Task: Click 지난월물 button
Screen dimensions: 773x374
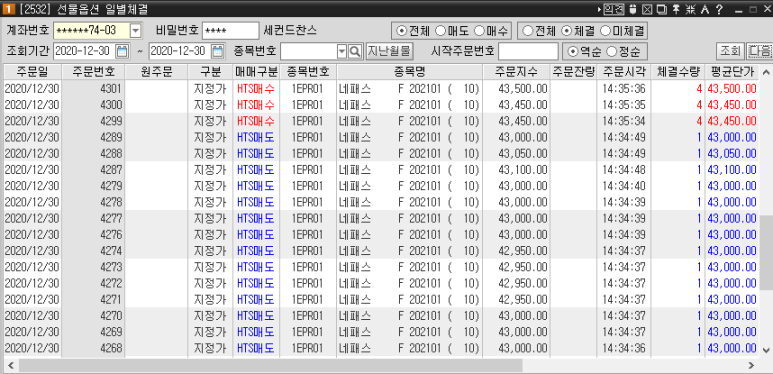Action: coord(389,51)
